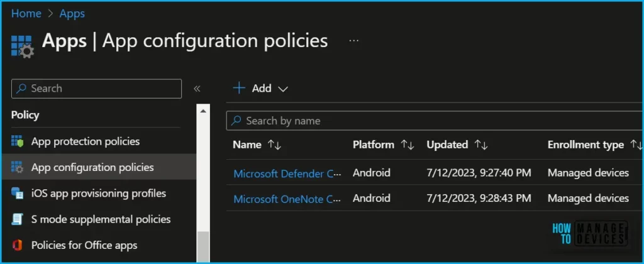644x264 pixels.
Task: Click the 7/12/2023, 9:28:43 PM cell
Action: coord(479,198)
